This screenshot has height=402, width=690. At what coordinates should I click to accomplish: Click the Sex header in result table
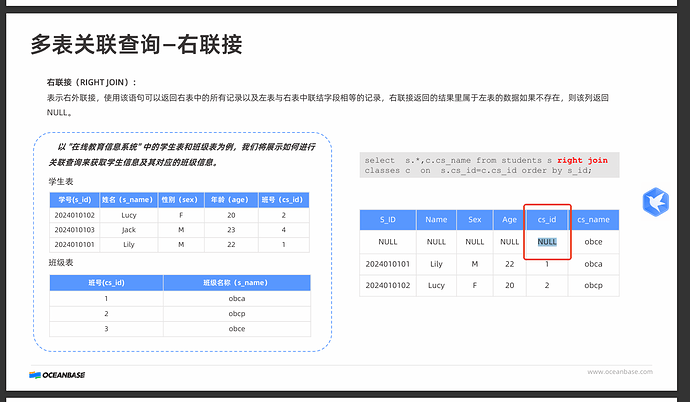pos(474,219)
